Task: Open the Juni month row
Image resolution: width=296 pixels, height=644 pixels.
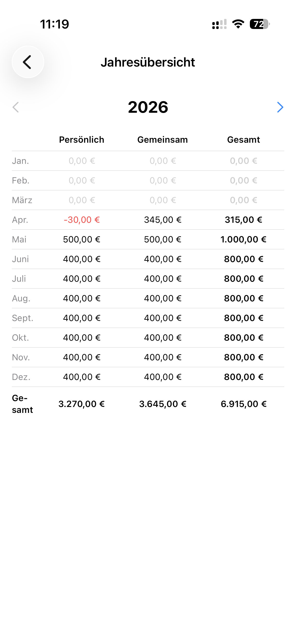Action: point(148,259)
